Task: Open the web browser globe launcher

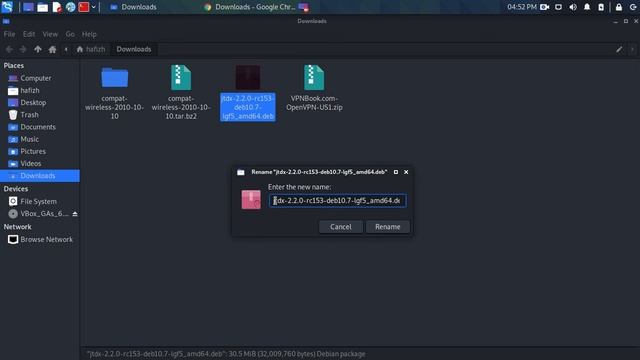Action: [x=71, y=7]
